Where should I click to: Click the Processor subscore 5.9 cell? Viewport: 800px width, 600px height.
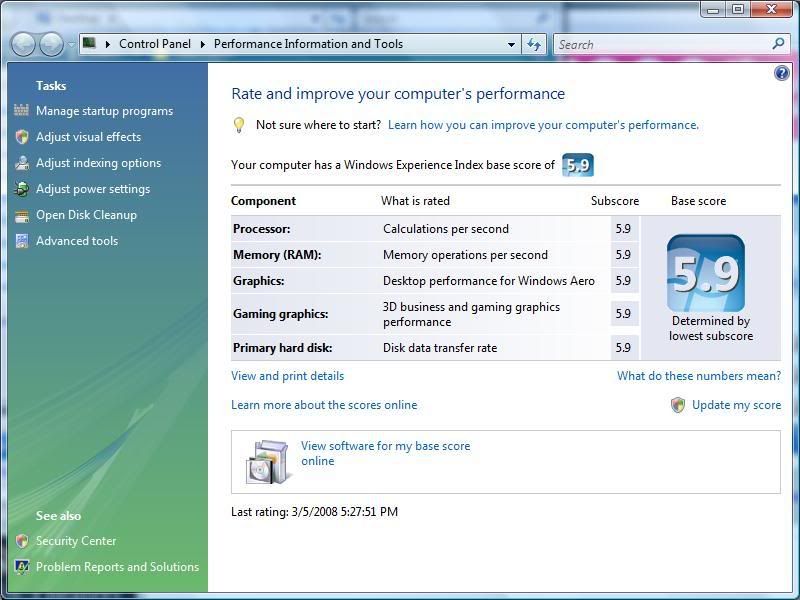[x=623, y=229]
